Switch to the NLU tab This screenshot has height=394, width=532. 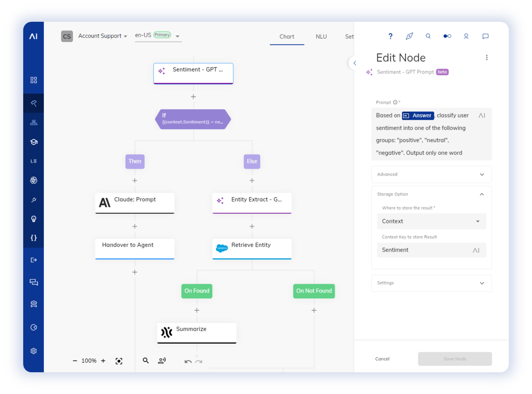coord(321,36)
